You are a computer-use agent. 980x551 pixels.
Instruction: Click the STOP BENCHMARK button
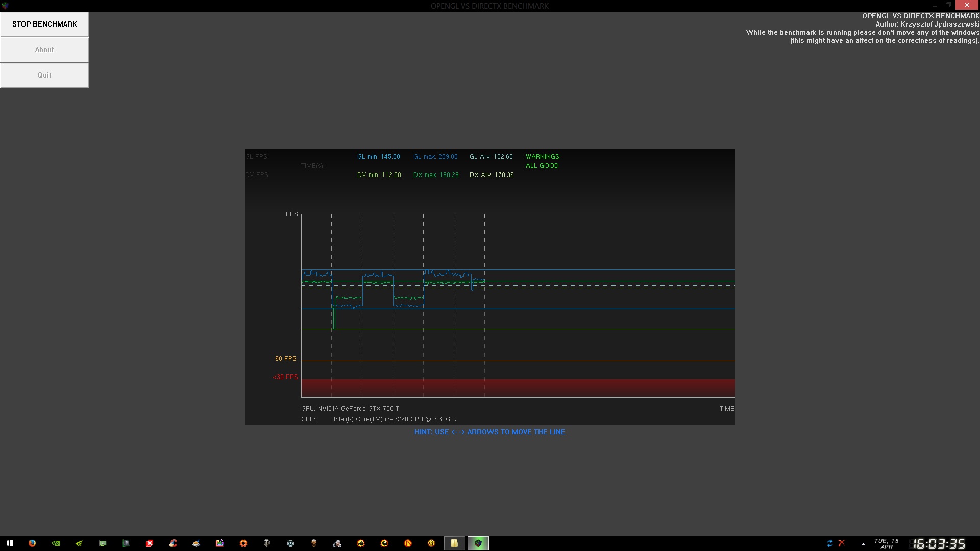[x=44, y=24]
